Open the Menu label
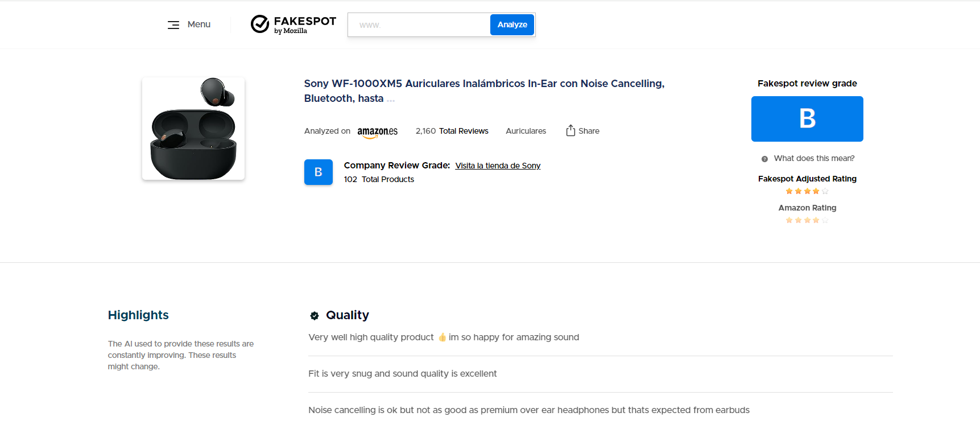The height and width of the screenshot is (437, 980). (x=199, y=24)
